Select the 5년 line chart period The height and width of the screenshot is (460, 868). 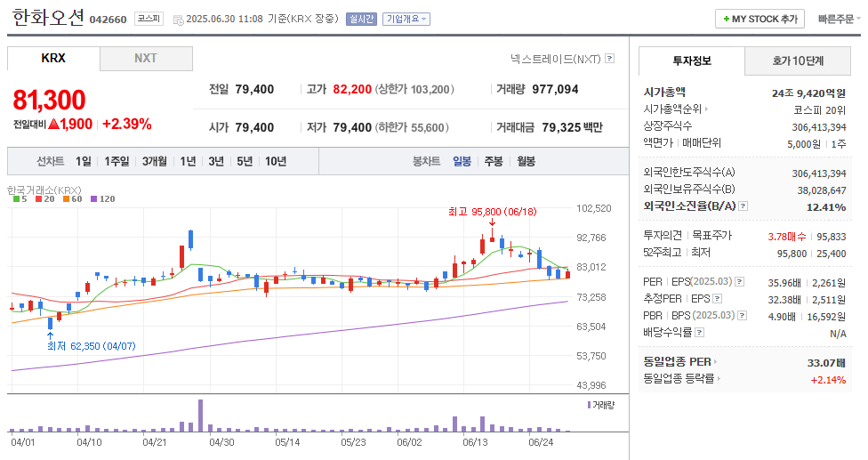(x=245, y=161)
